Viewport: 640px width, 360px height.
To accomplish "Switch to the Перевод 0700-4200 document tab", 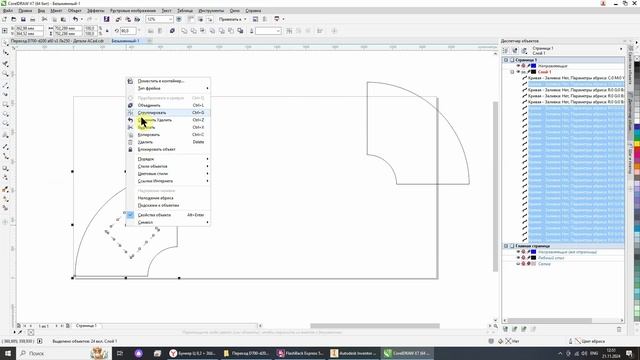I will [57, 41].
